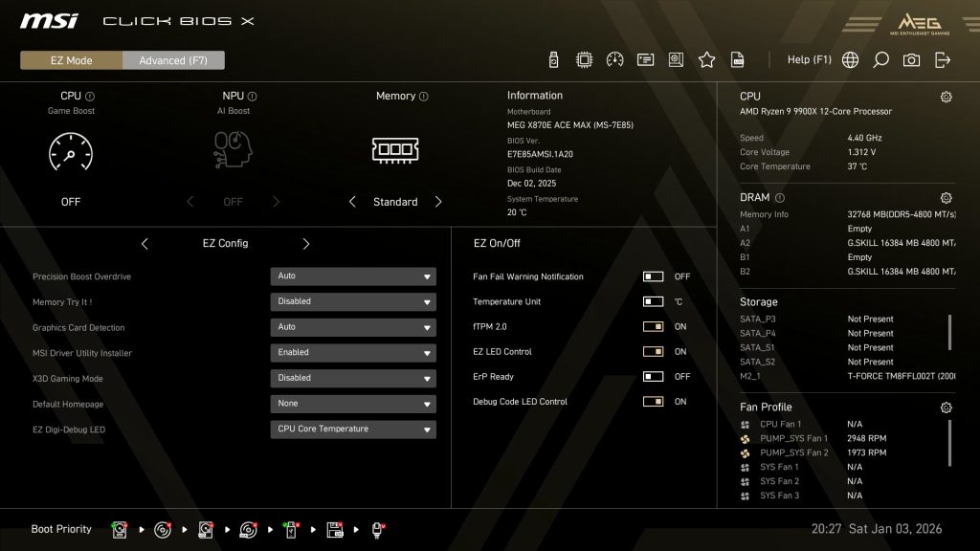This screenshot has width=980, height=551.
Task: Select the EZ Mode tab
Action: tap(69, 59)
